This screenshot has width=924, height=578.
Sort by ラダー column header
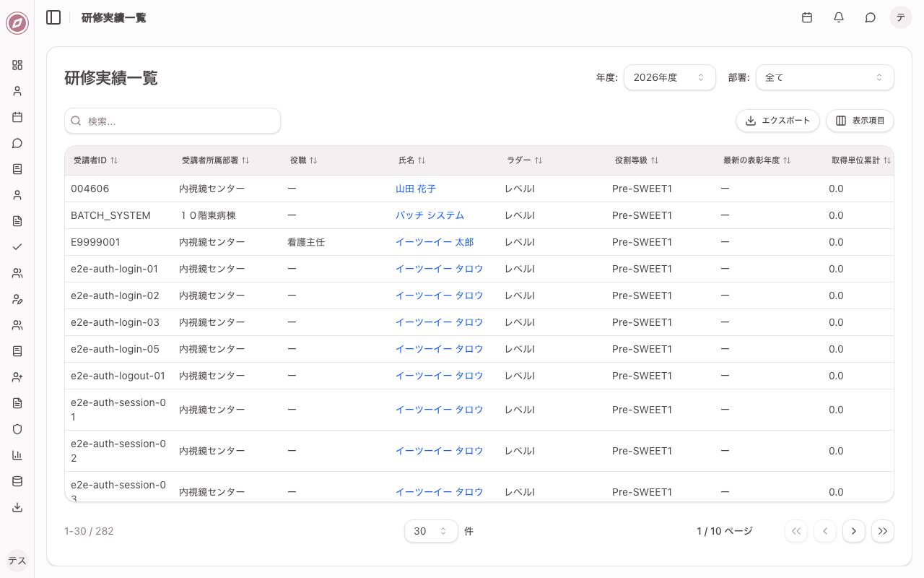pyautogui.click(x=525, y=160)
